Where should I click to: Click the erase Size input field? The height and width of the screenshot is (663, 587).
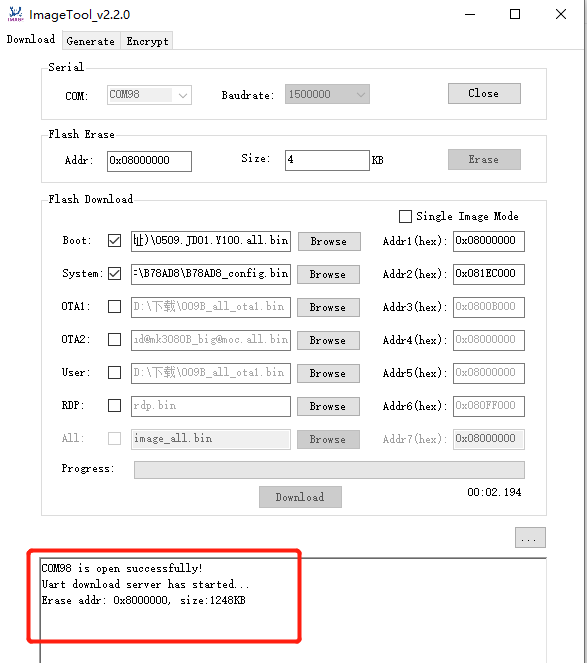click(327, 160)
